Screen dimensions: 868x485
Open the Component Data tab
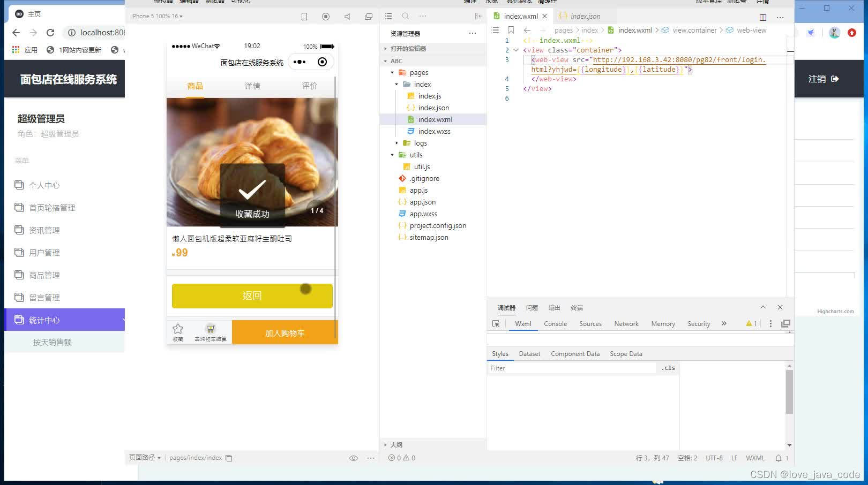[x=575, y=354]
